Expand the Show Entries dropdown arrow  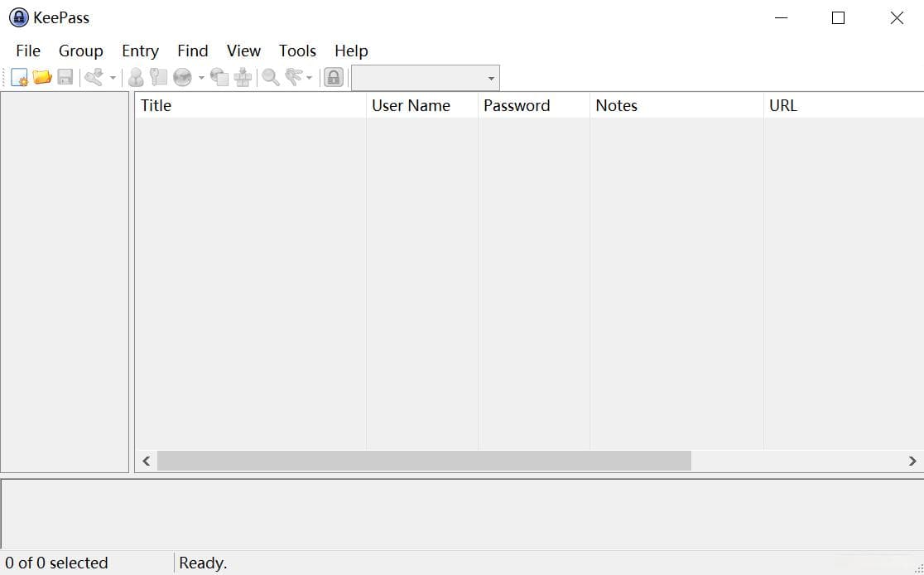309,78
